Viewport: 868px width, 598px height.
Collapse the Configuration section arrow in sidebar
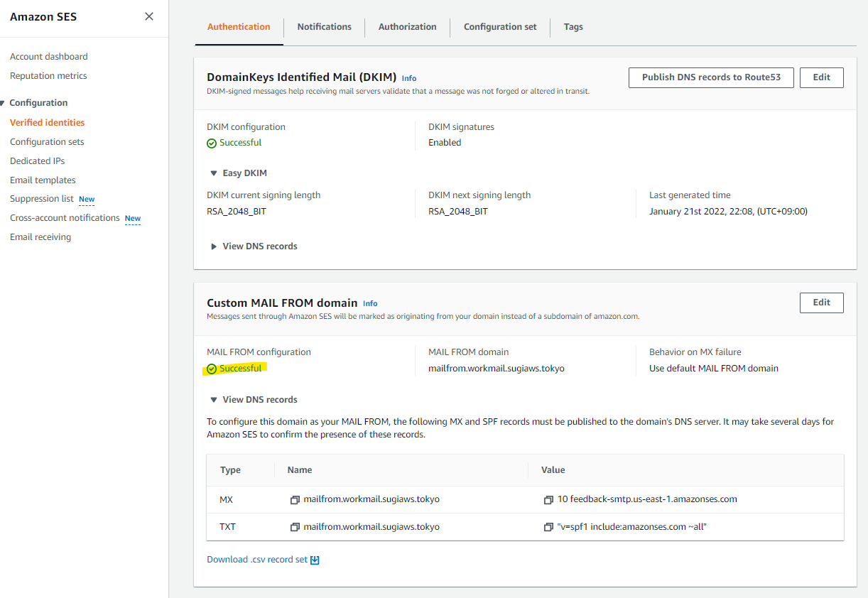pos(3,103)
